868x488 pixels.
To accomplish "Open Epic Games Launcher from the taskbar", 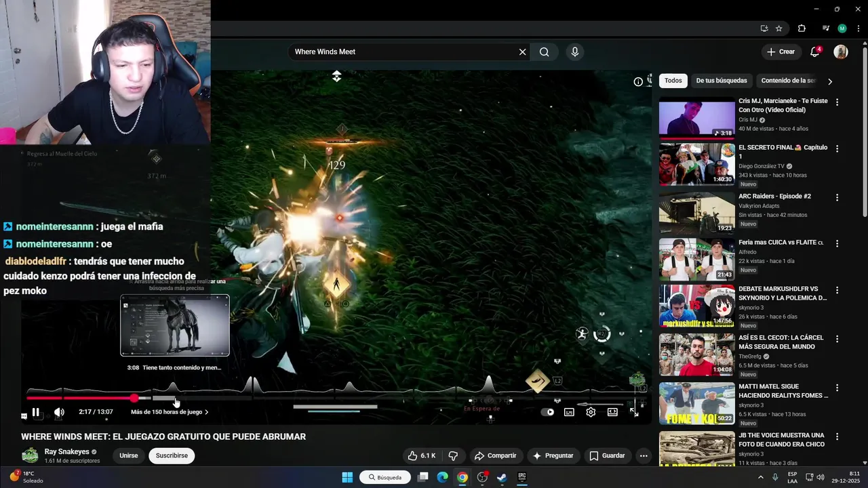I will coord(522,477).
